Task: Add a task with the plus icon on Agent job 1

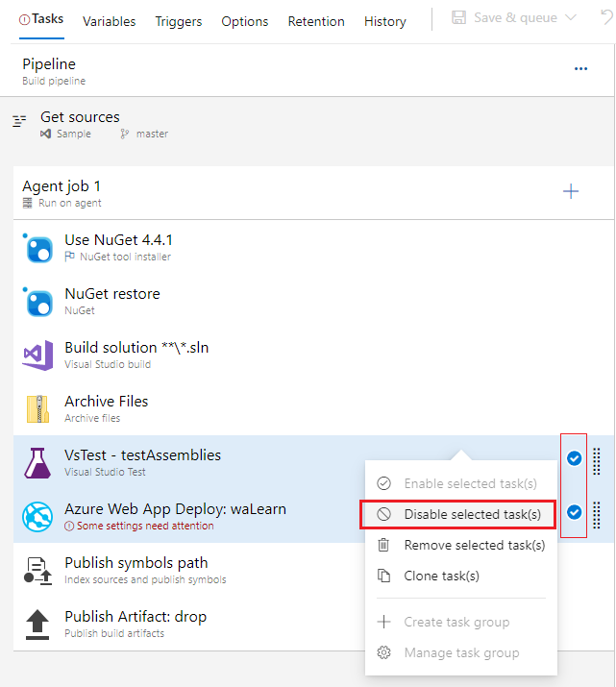Action: pyautogui.click(x=571, y=191)
